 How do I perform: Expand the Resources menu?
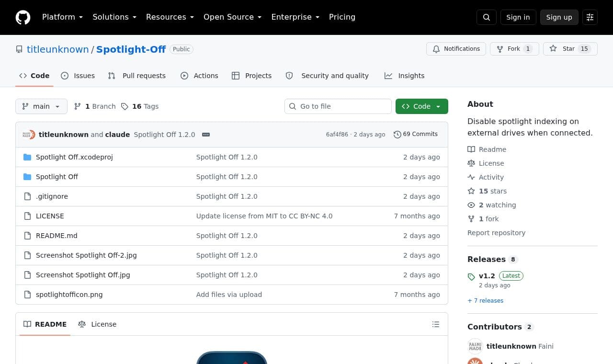170,17
